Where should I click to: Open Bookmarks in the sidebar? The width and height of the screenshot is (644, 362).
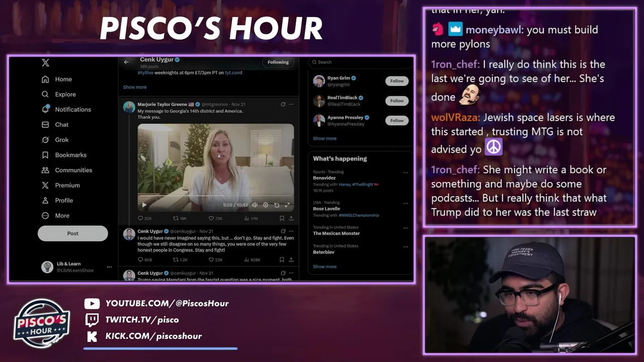pyautogui.click(x=64, y=155)
